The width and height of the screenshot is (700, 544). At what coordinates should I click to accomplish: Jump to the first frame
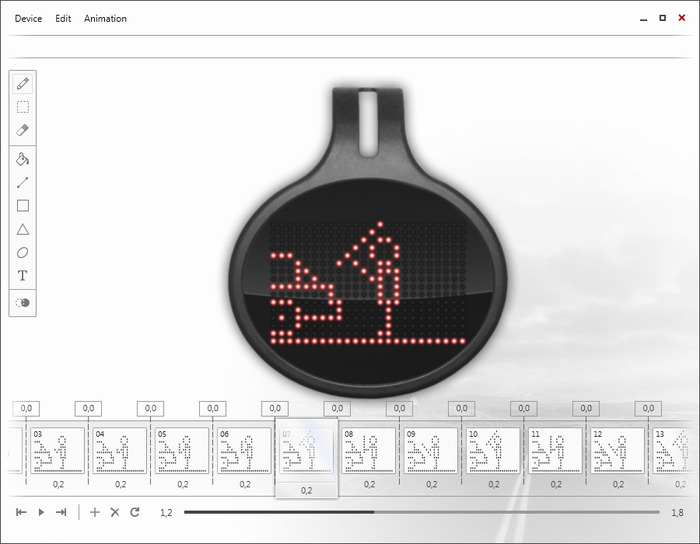(21, 512)
